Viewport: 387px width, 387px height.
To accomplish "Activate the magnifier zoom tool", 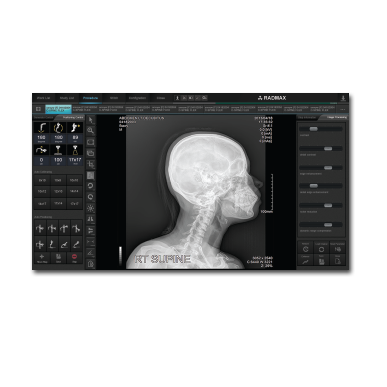I will click(91, 131).
